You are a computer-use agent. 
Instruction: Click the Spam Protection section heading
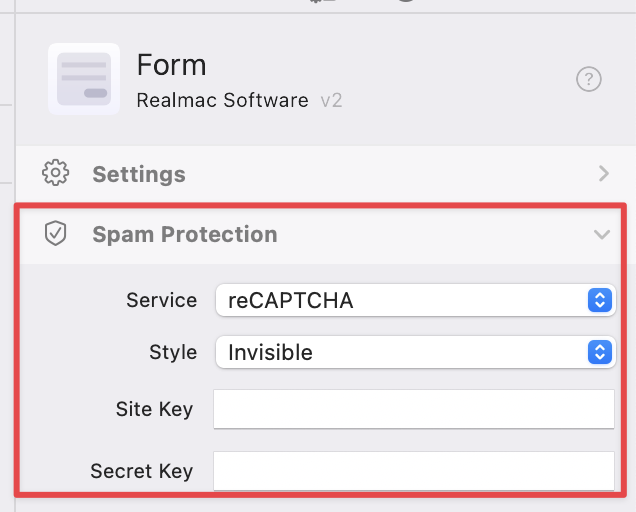pyautogui.click(x=185, y=234)
